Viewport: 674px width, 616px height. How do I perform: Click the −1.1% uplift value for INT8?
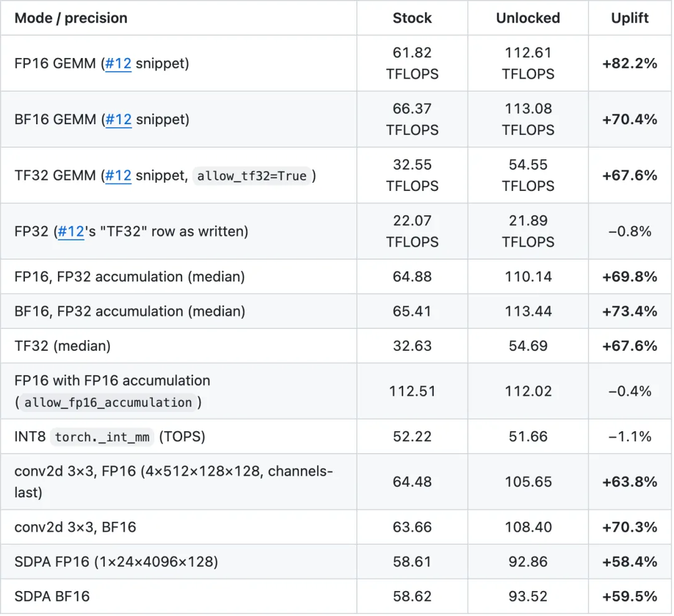(x=630, y=437)
